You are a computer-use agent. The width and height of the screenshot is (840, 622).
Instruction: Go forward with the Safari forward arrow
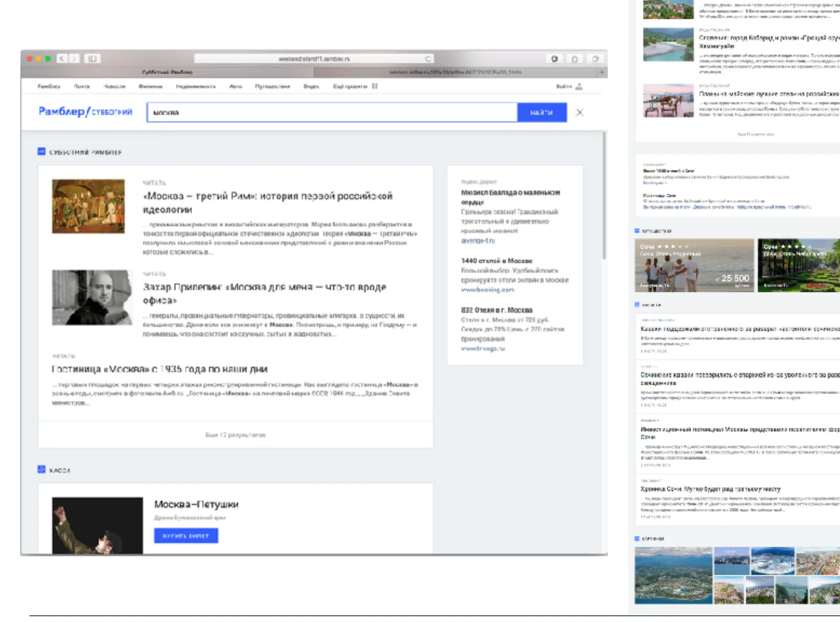[x=75, y=59]
